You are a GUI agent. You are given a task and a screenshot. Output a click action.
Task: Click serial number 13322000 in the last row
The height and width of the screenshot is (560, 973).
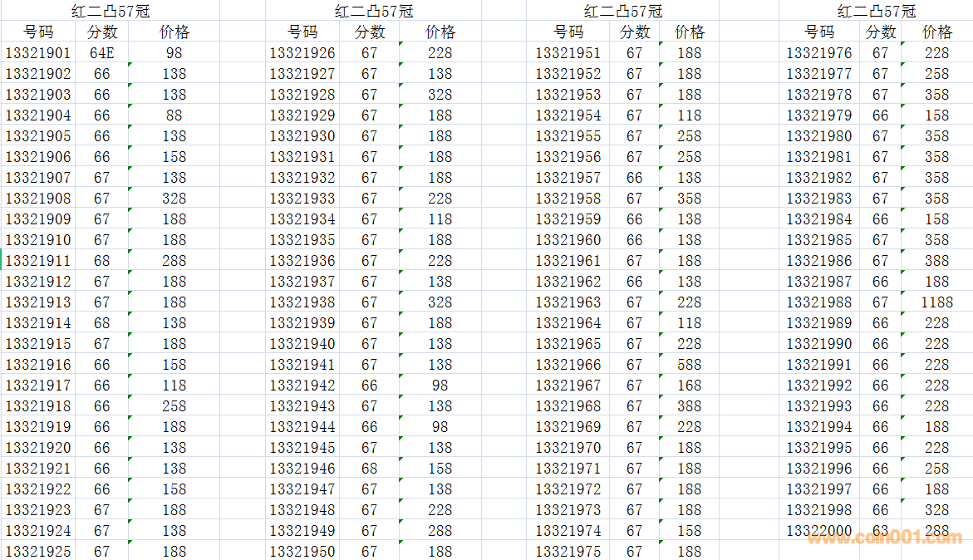(818, 531)
